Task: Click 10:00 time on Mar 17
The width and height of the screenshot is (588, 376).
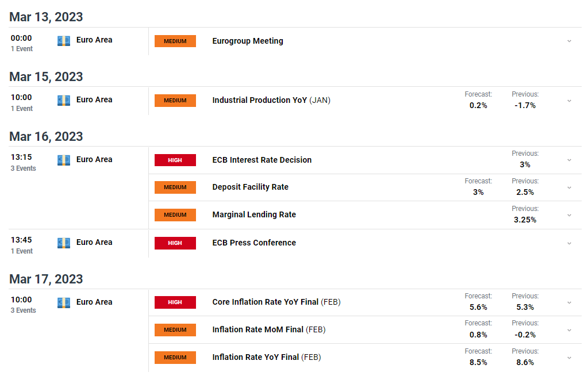Action: pyautogui.click(x=21, y=300)
